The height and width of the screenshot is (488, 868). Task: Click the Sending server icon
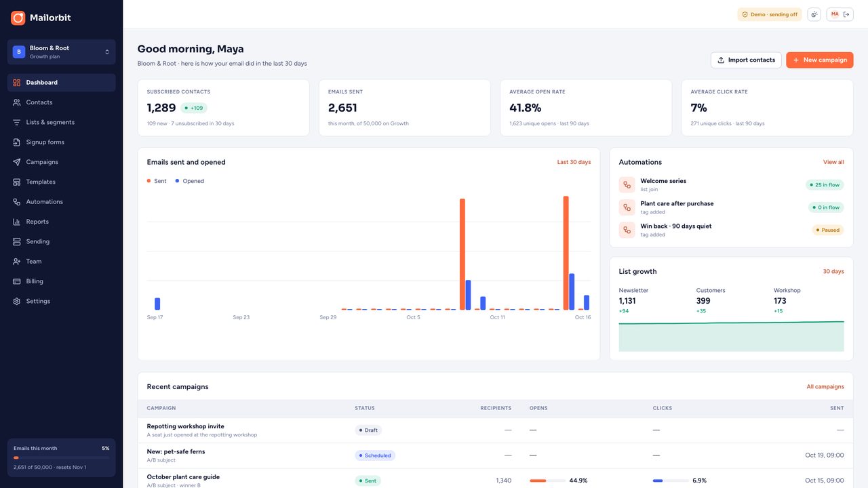pos(17,241)
